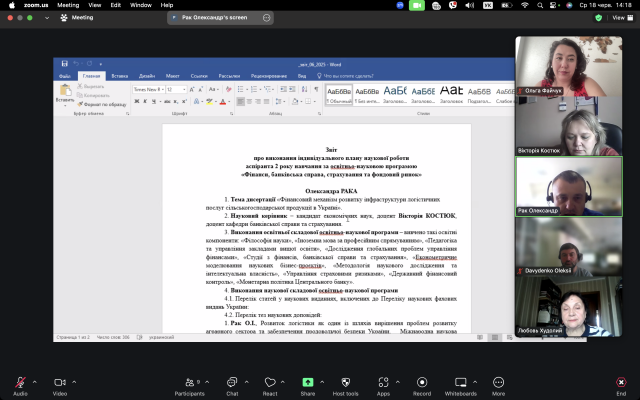Image resolution: width=640 pixels, height=400 pixels.
Task: Click the Meeting title with paw icon
Action: 77,18
